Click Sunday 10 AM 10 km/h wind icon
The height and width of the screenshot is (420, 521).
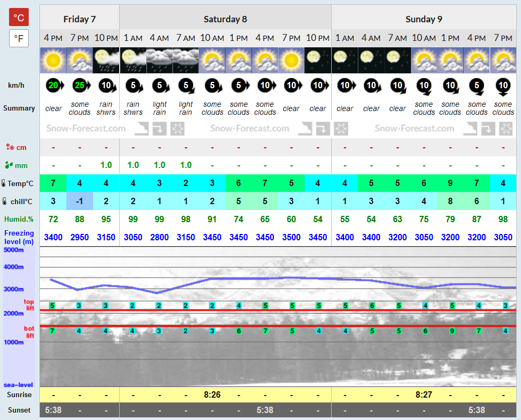point(424,86)
